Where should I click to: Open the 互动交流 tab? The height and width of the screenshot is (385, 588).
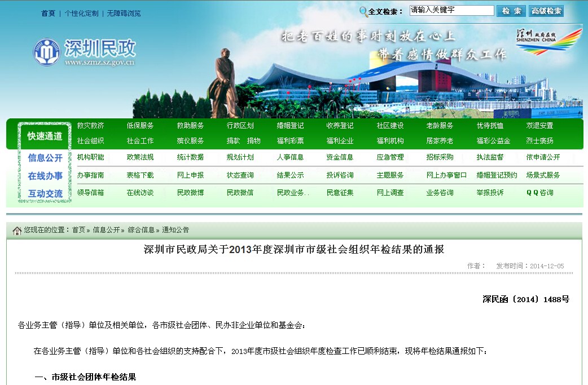coord(45,193)
